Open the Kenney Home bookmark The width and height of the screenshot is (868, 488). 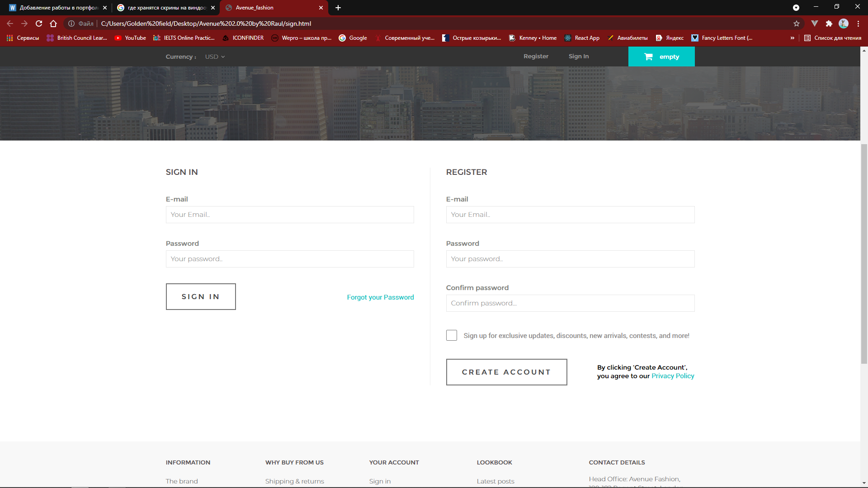coord(533,38)
